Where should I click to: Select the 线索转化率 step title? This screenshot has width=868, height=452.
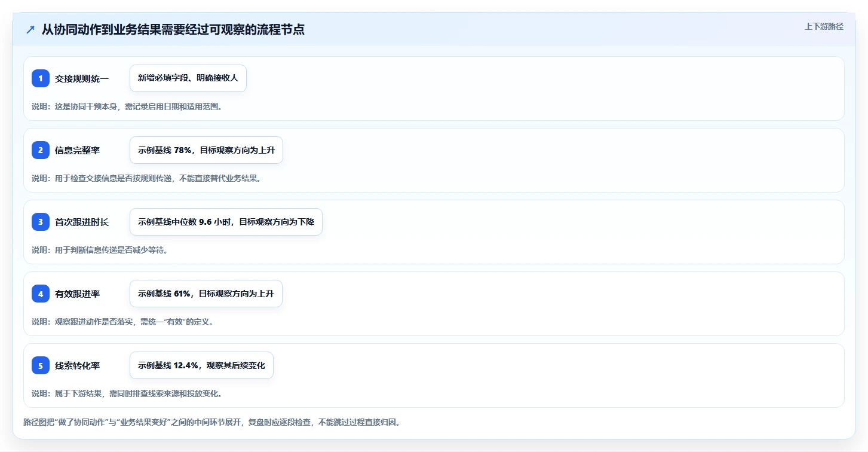tap(78, 365)
